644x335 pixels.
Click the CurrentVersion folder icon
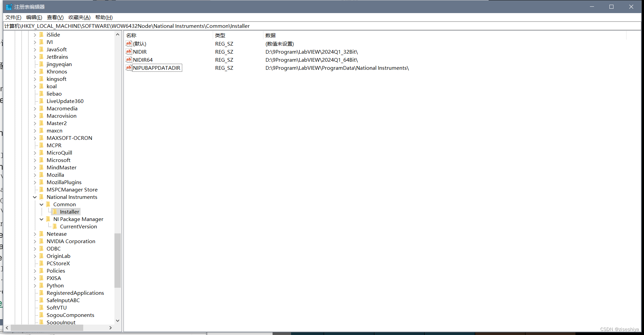pos(55,226)
